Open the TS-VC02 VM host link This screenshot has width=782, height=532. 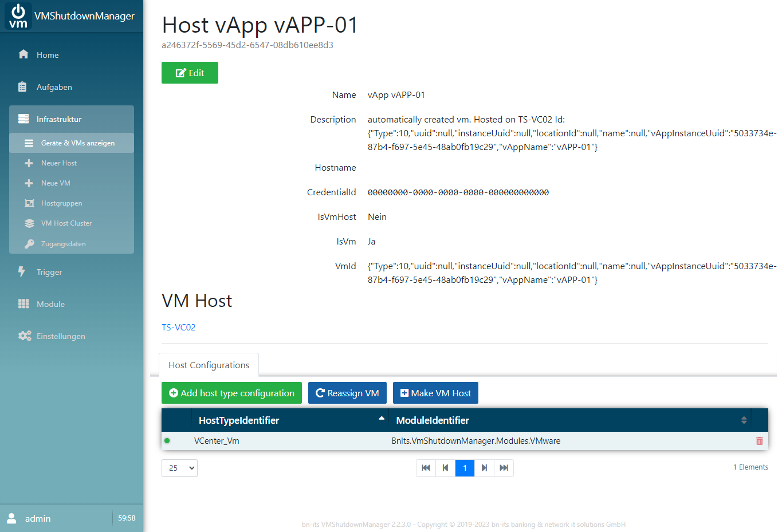(x=179, y=328)
